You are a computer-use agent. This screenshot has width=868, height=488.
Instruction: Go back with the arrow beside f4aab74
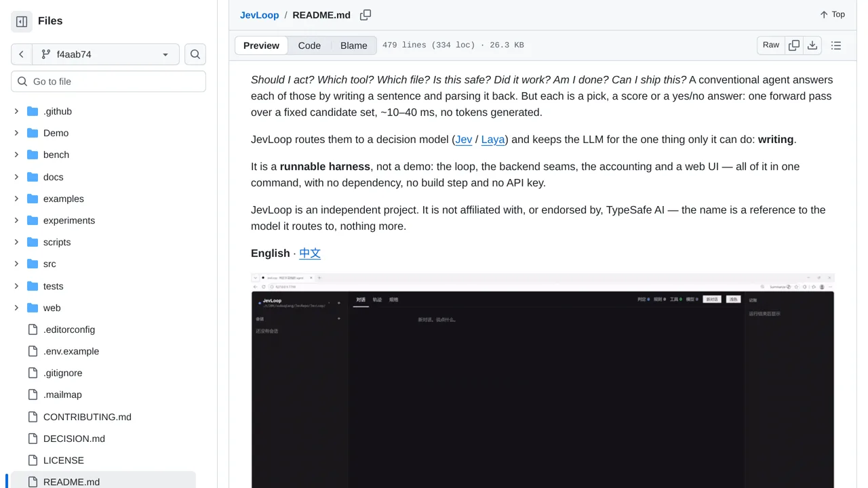22,54
